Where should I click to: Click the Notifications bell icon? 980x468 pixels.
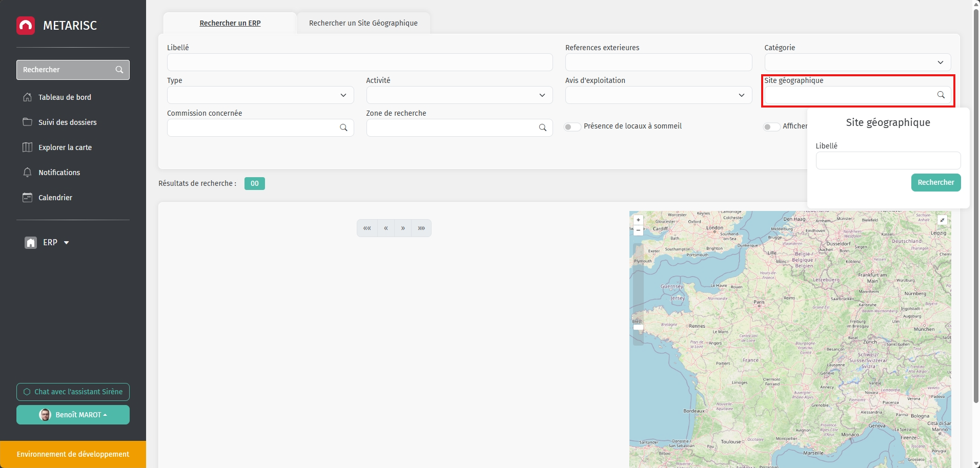point(27,173)
